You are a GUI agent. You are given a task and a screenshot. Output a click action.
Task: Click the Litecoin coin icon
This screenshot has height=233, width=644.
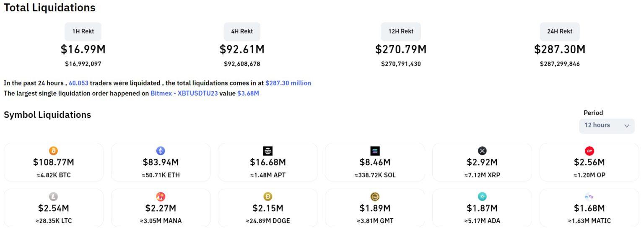tap(53, 197)
